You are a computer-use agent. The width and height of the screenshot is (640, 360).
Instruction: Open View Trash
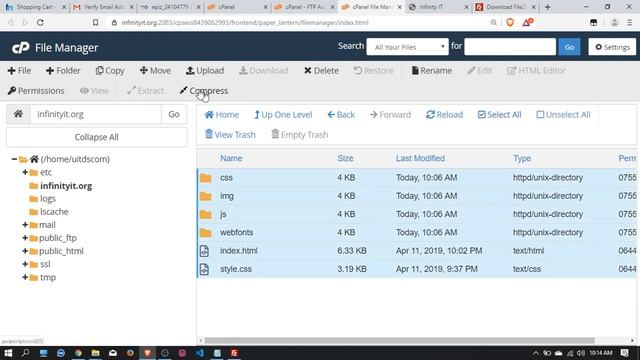pyautogui.click(x=230, y=134)
